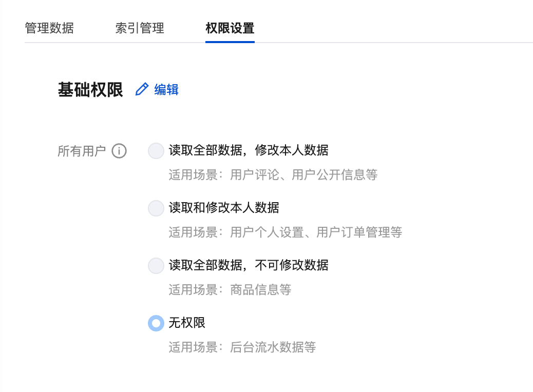Select the 读取和修改本人数据 radio button

[156, 208]
